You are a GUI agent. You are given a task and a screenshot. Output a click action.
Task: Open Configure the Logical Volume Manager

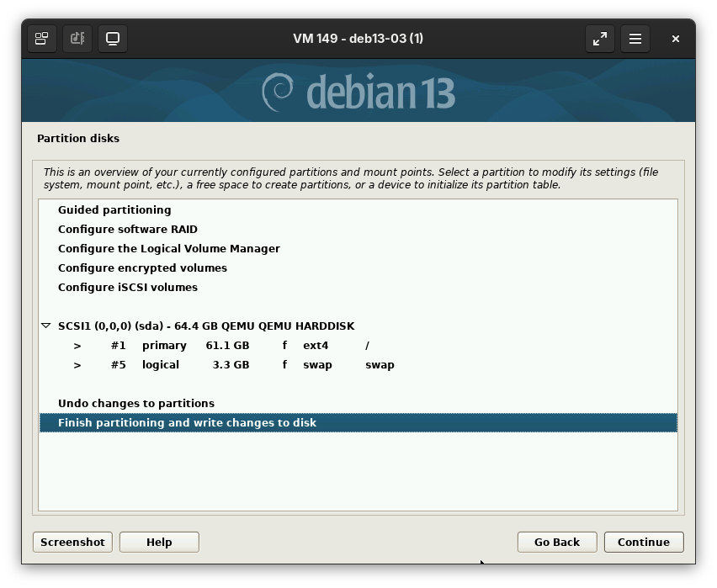(x=168, y=248)
